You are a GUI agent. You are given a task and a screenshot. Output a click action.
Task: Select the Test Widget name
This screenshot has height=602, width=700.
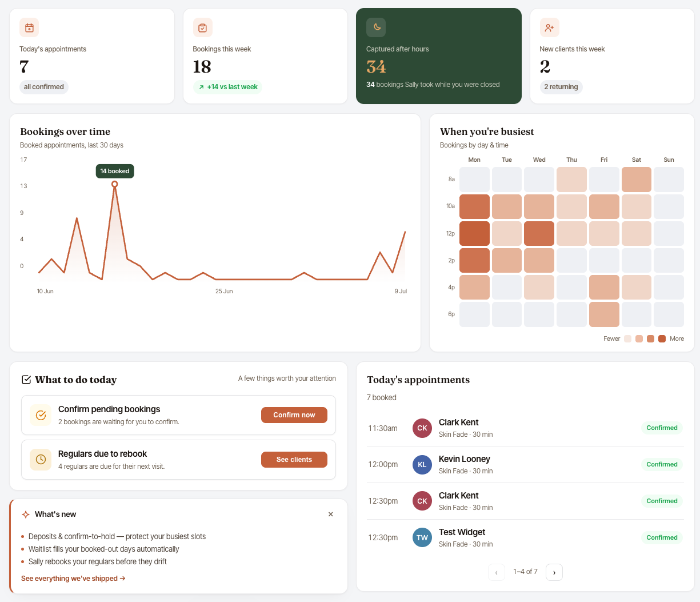(462, 532)
